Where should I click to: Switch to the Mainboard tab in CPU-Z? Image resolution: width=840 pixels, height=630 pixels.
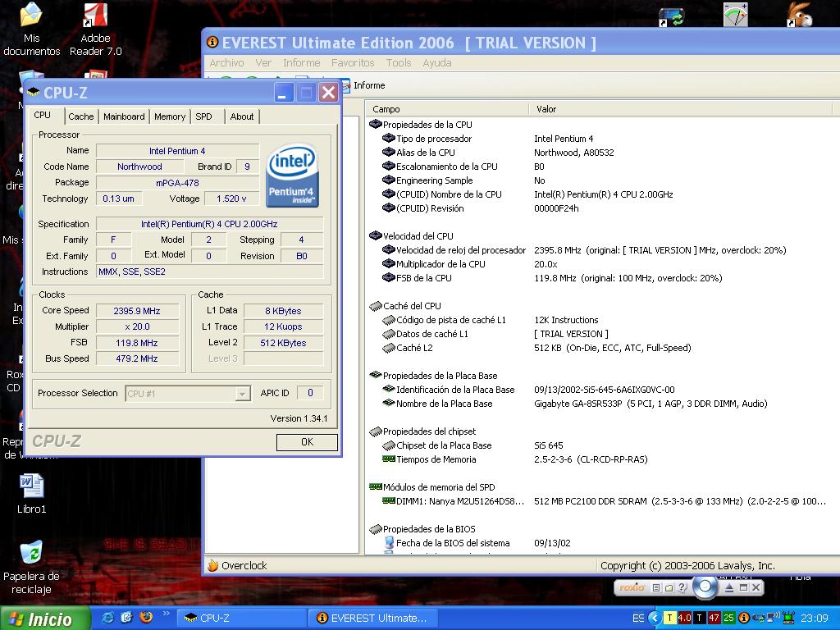124,116
